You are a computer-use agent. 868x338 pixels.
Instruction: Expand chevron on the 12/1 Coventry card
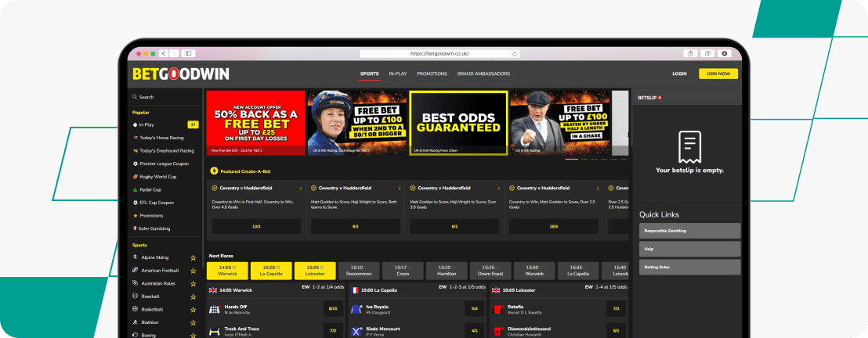click(300, 188)
